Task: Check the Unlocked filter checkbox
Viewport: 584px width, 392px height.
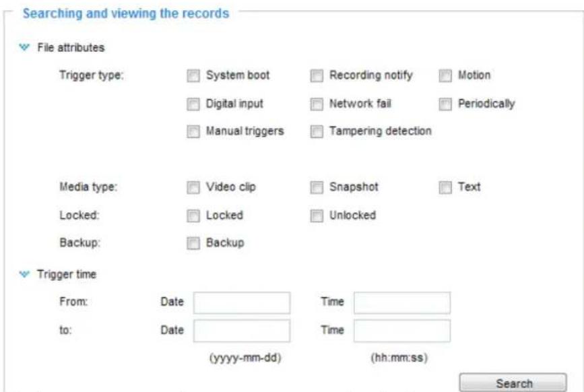Action: (317, 216)
